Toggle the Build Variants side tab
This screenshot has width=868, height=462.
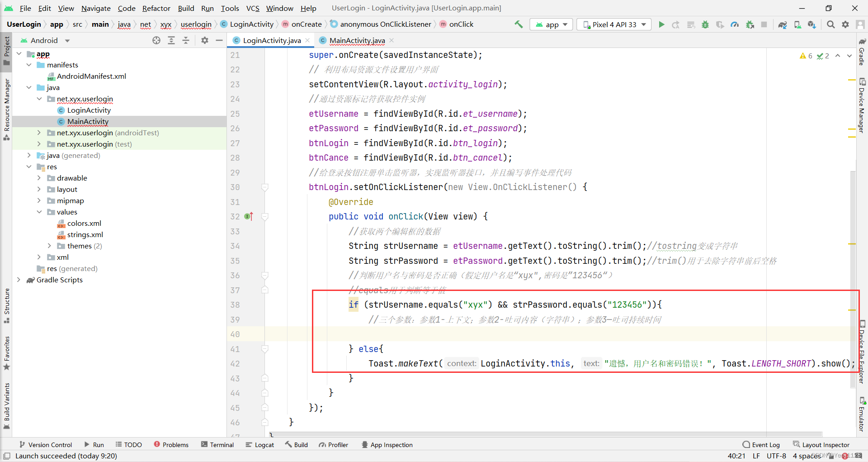tap(6, 406)
